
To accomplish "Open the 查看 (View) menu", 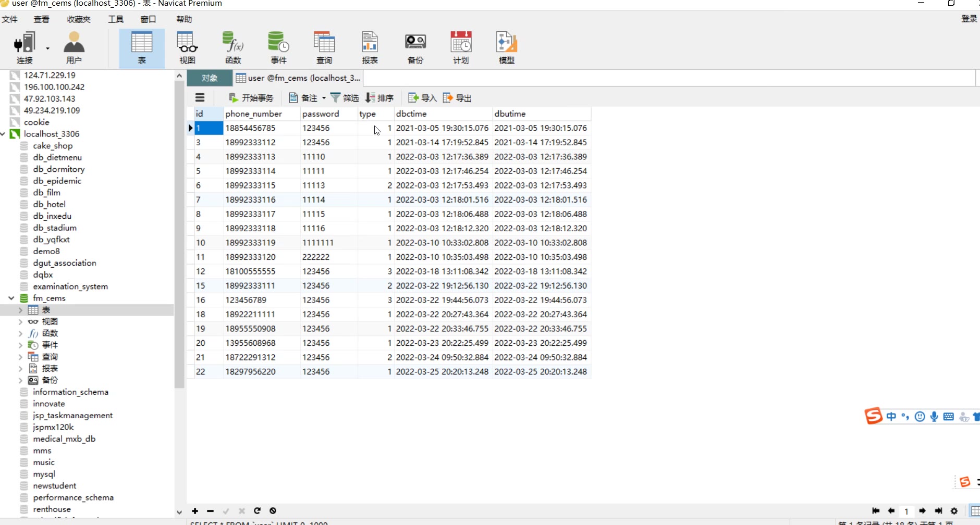I will [42, 19].
